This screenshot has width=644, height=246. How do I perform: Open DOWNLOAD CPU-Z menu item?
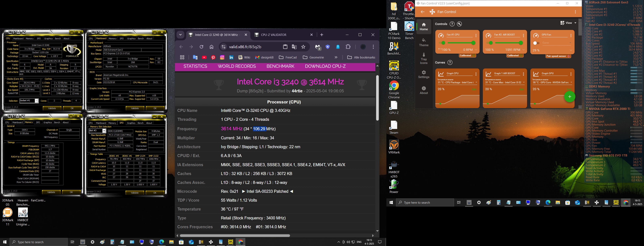pos(325,66)
